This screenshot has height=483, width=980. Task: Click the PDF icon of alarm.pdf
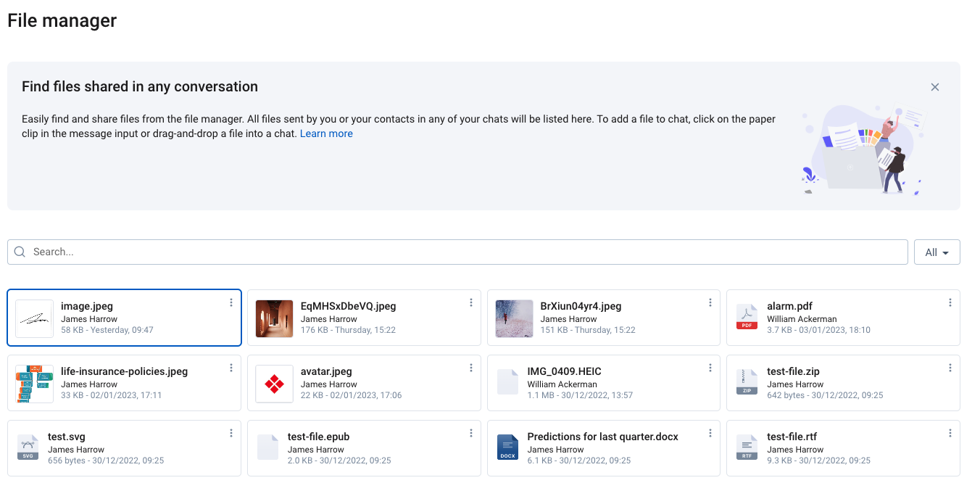pyautogui.click(x=747, y=317)
